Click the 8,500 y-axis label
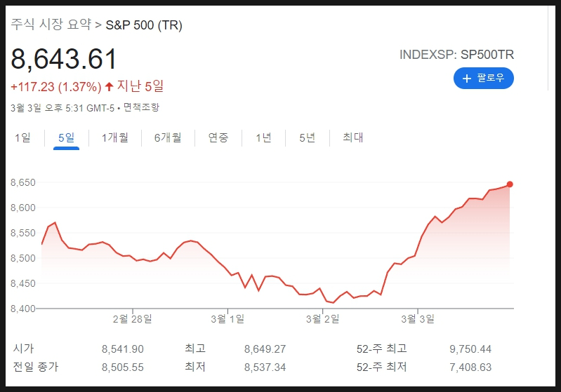 point(23,258)
